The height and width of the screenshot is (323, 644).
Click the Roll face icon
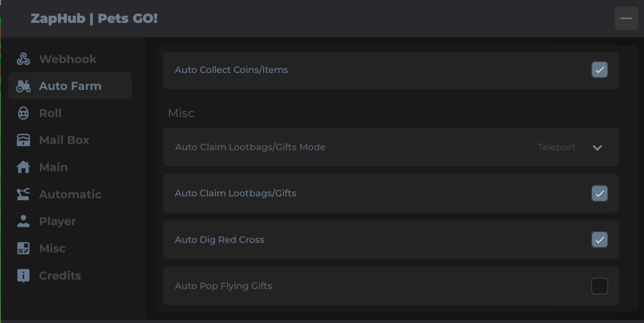point(23,113)
